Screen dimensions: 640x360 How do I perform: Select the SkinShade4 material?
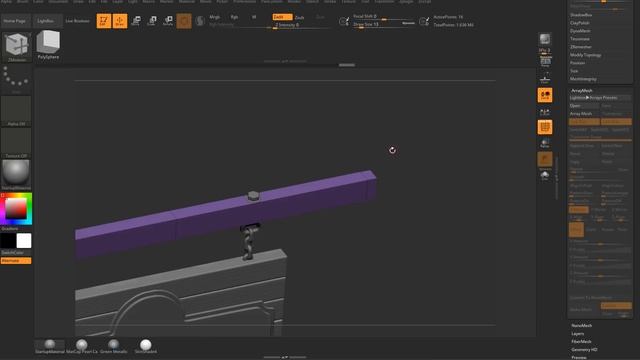[x=146, y=346]
